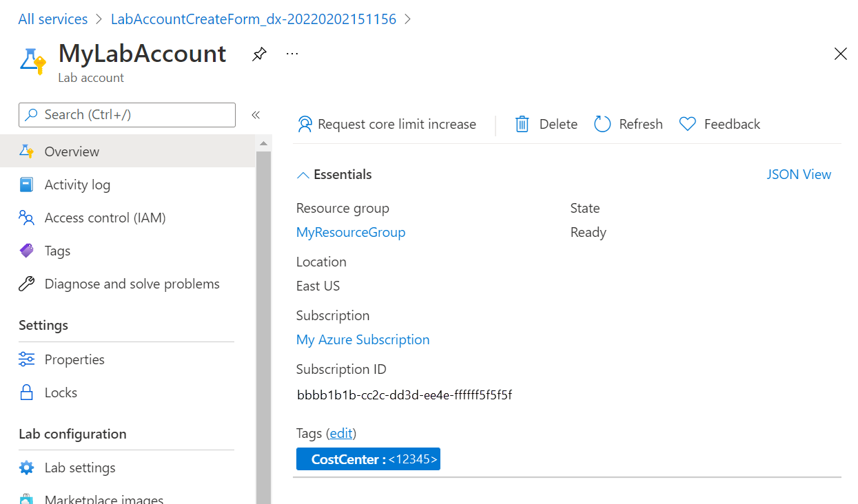Open the Tags blade
The height and width of the screenshot is (504, 858).
(x=57, y=250)
